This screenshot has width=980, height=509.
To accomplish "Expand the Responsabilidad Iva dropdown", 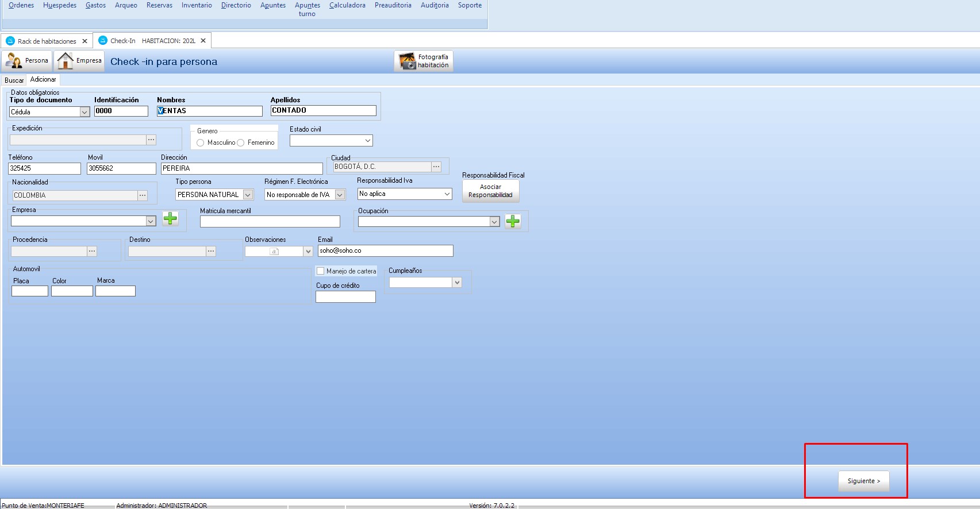I will coord(447,194).
